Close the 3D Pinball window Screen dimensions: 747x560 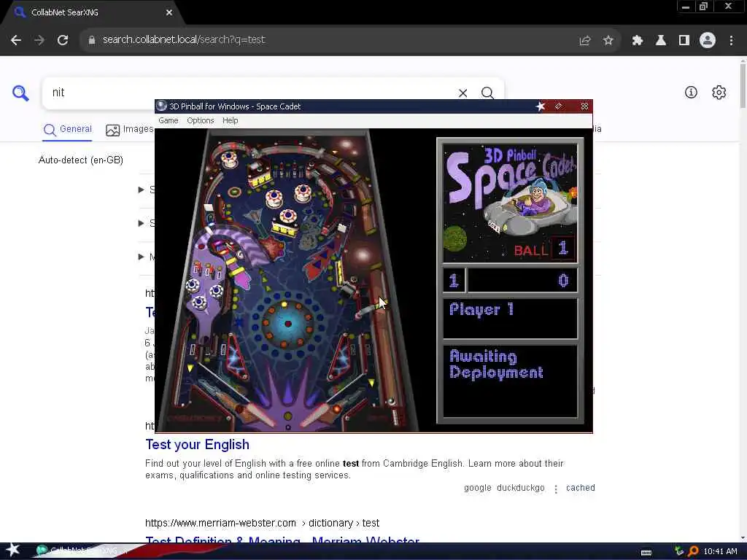pyautogui.click(x=584, y=106)
